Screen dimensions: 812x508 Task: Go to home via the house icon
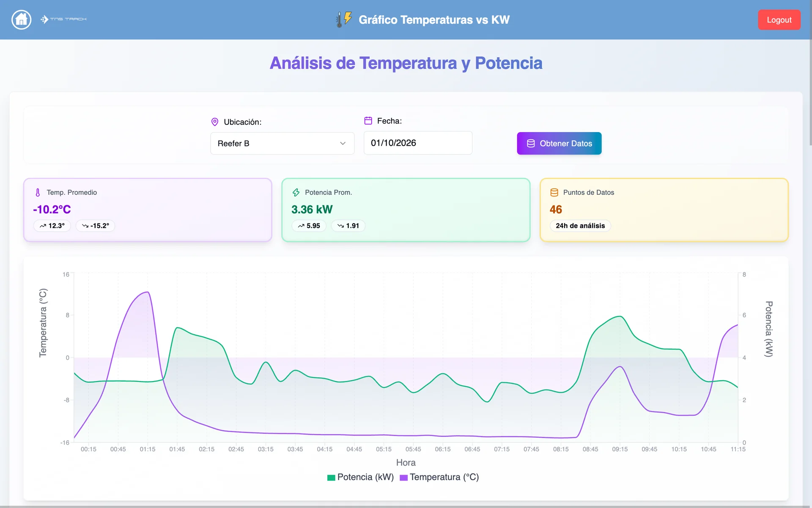coord(21,19)
